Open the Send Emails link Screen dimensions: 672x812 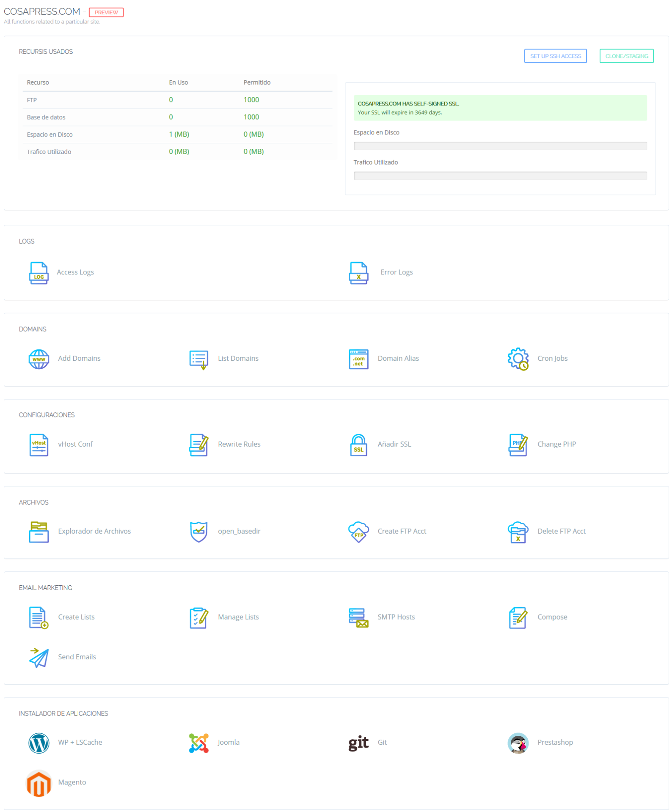(x=77, y=657)
